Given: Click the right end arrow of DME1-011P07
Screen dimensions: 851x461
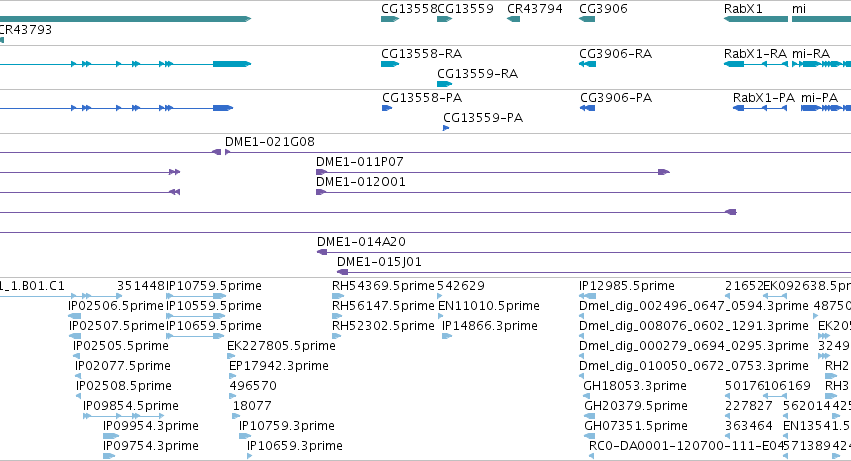Looking at the screenshot, I should click(664, 172).
